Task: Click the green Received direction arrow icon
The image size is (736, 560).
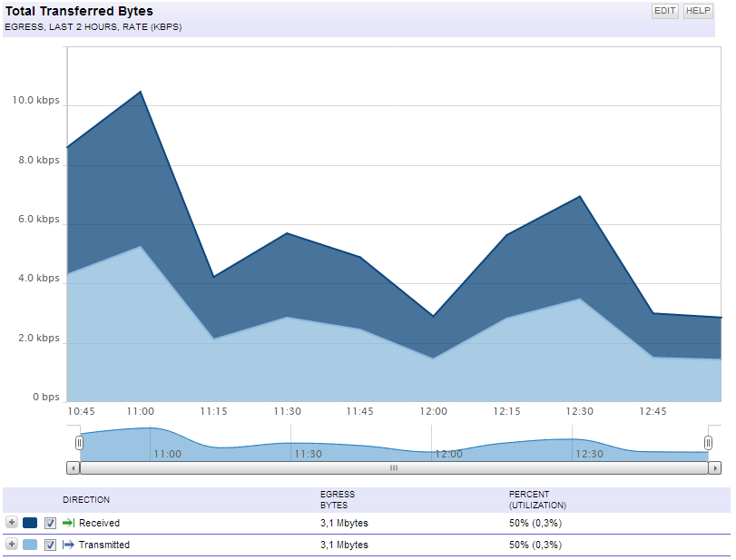Action: pos(69,523)
